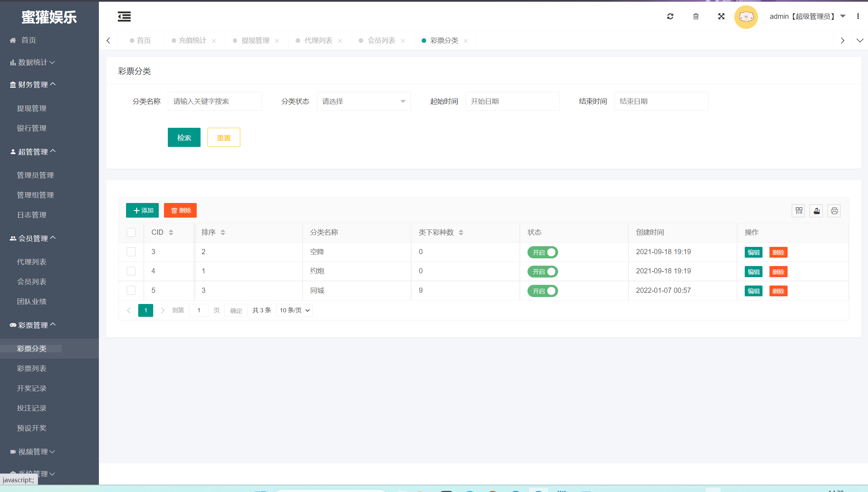Open the tab options chevron dropdown

(860, 41)
